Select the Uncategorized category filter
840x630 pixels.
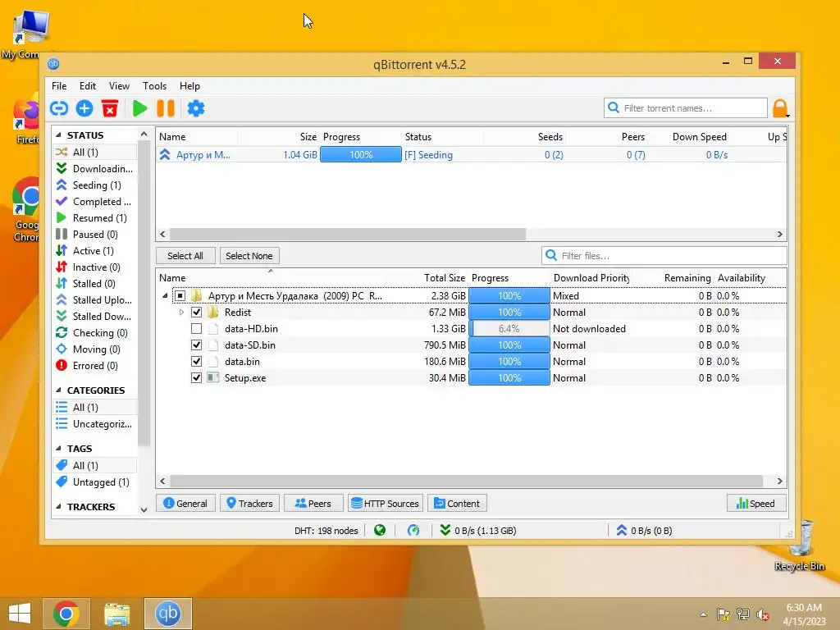95,424
